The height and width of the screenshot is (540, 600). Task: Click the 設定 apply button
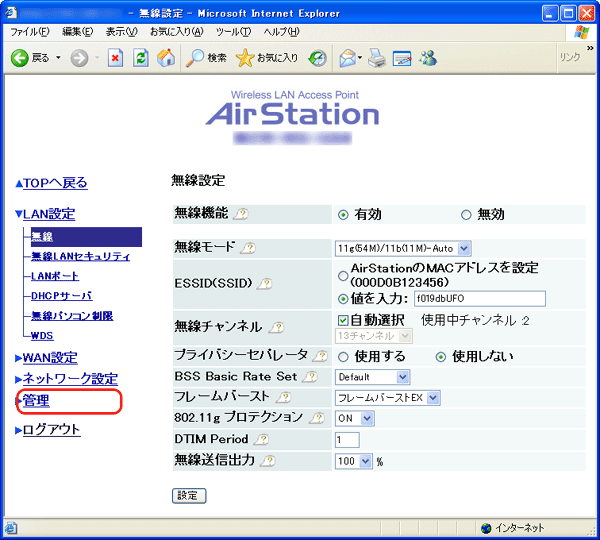(189, 496)
